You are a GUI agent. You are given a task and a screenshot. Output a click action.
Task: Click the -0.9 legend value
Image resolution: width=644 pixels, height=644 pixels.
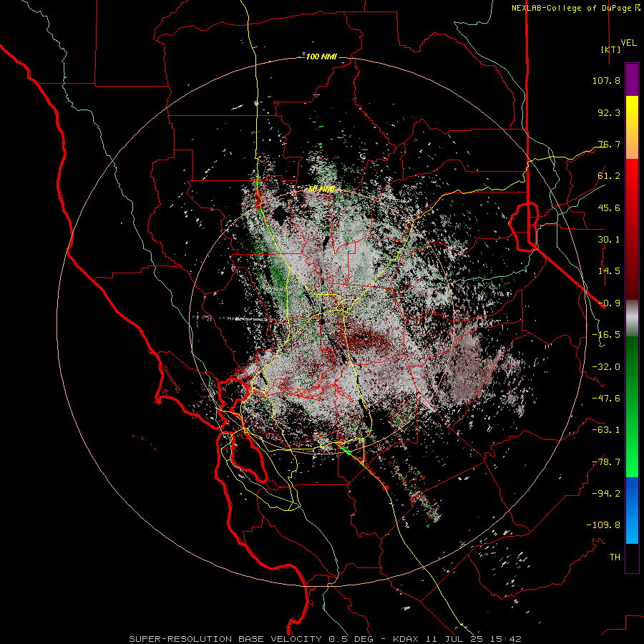(x=609, y=303)
